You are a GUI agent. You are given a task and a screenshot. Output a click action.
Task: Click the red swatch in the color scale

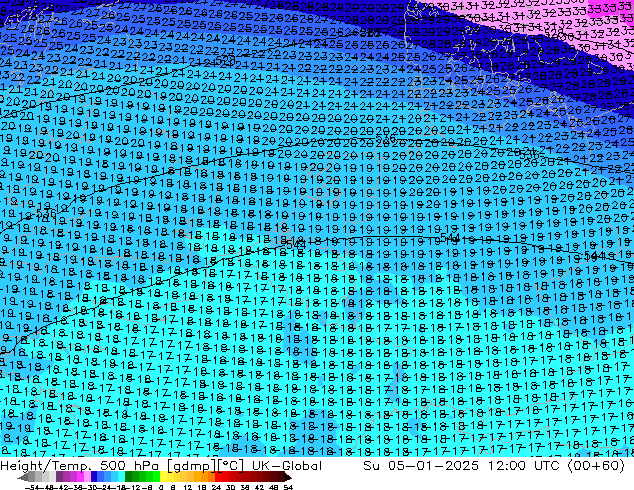218,477
